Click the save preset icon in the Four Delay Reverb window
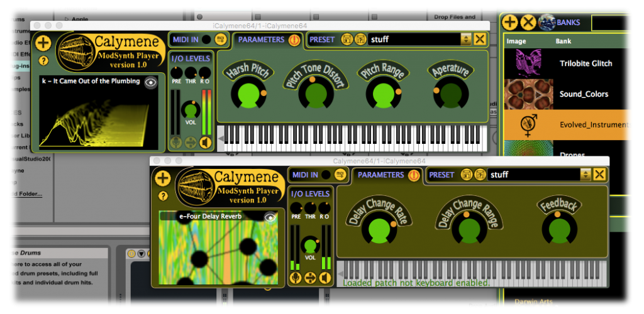This screenshot has width=644, height=314. [467, 175]
